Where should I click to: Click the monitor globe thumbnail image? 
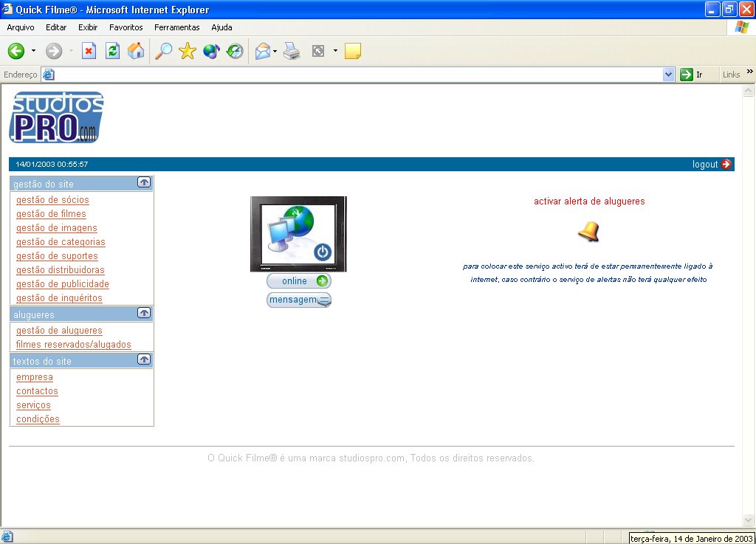click(x=298, y=234)
